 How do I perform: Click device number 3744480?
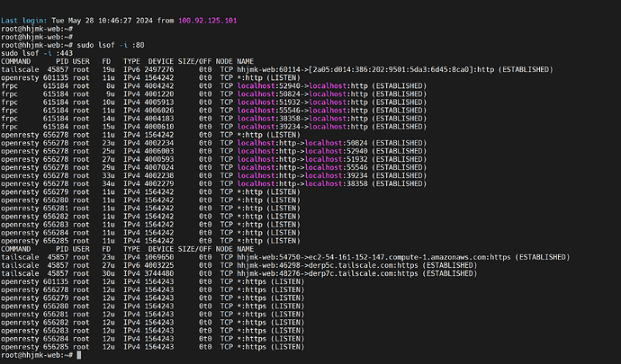pyautogui.click(x=158, y=273)
